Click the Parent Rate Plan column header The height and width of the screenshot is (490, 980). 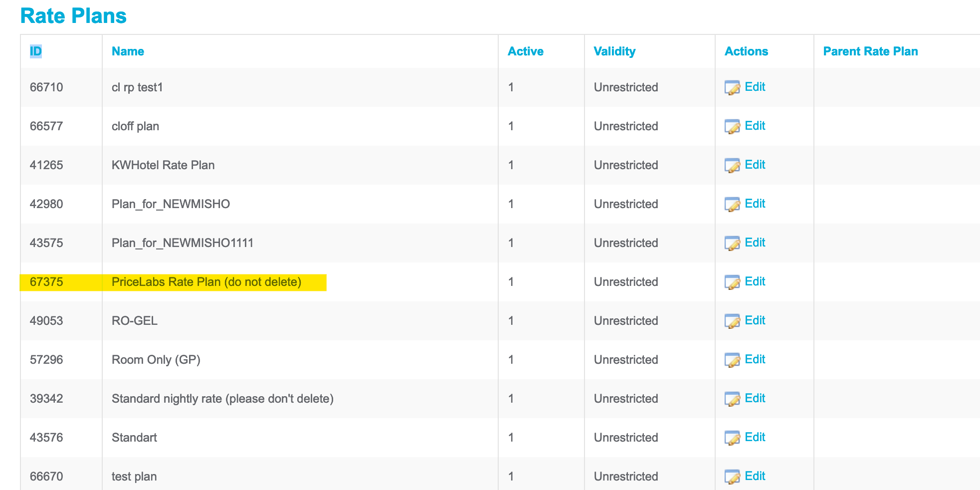click(870, 51)
